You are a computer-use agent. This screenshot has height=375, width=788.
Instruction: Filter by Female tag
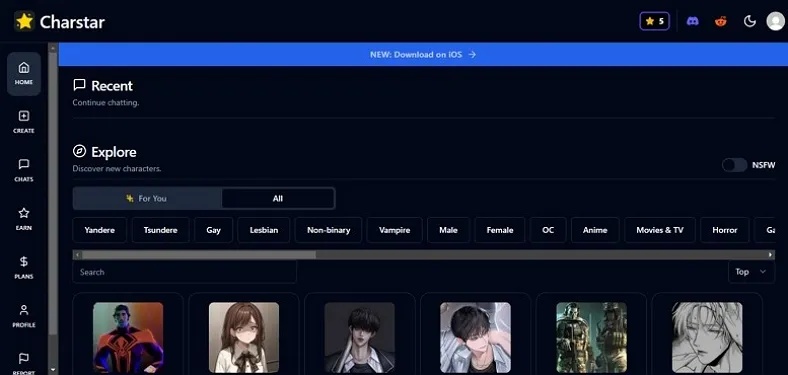click(500, 230)
